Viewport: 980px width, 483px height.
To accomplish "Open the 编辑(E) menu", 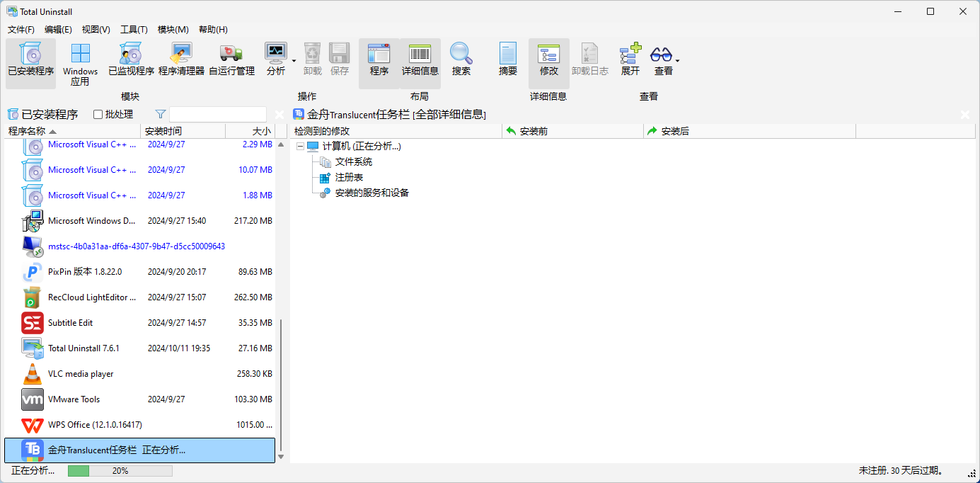I will (x=58, y=30).
